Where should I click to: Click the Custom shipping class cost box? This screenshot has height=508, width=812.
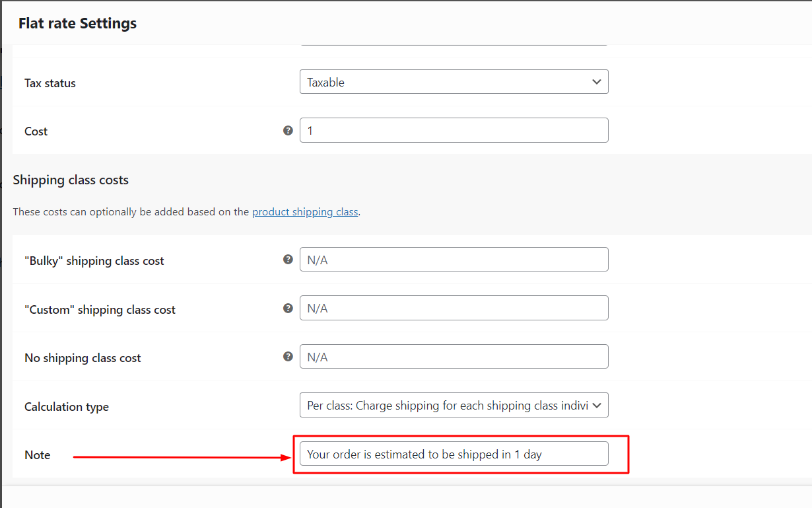click(x=454, y=308)
